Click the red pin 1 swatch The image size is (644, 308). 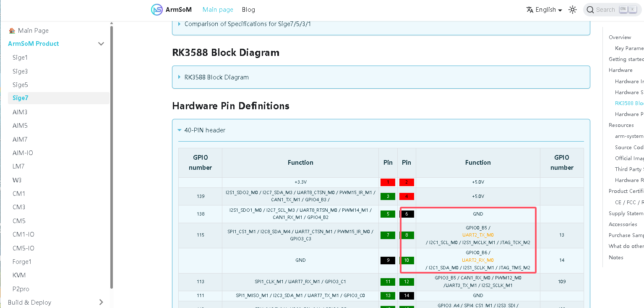pyautogui.click(x=388, y=182)
